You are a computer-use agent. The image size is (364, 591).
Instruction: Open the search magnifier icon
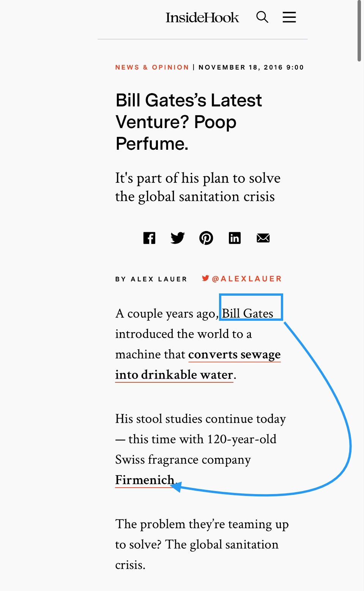(262, 17)
